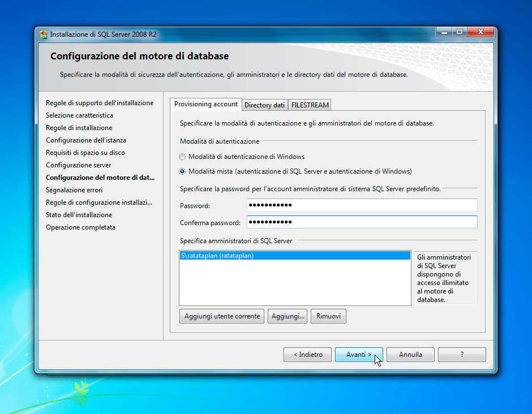532x414 pixels.
Task: Click the window resize grip corner
Action: [x=490, y=366]
